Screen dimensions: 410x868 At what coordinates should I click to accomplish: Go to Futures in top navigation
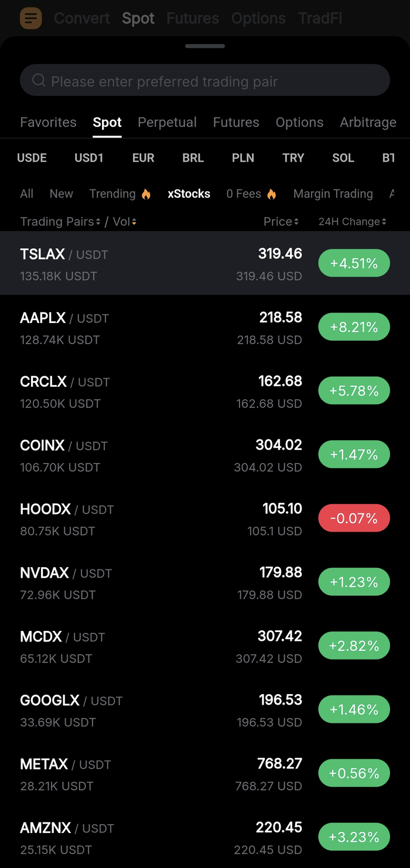[x=193, y=18]
